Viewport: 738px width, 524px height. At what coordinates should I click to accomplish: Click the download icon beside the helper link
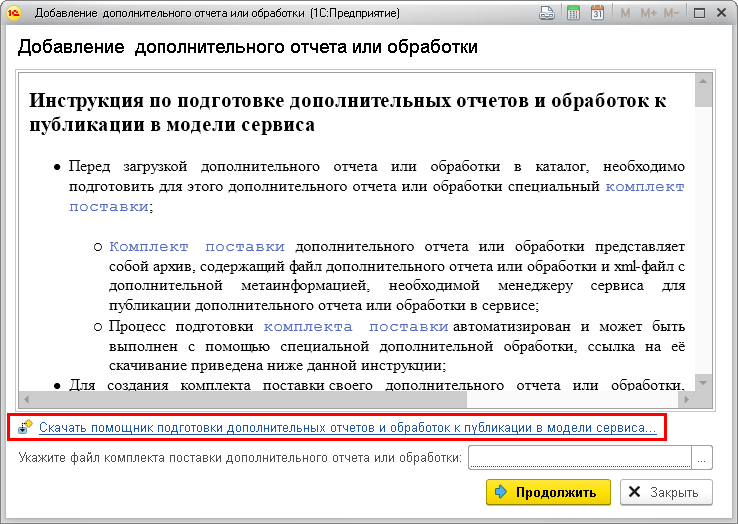25,428
